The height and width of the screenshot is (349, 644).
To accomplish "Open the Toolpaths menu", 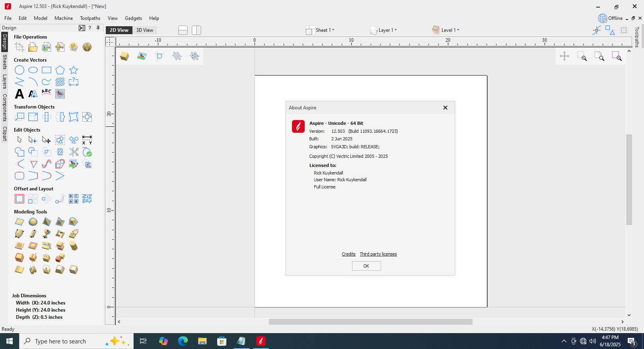I will point(90,18).
